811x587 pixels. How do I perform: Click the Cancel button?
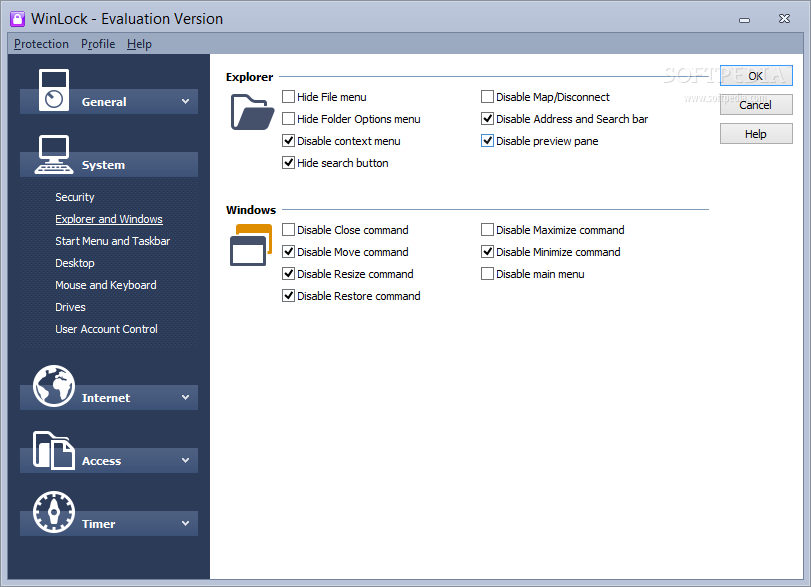756,104
